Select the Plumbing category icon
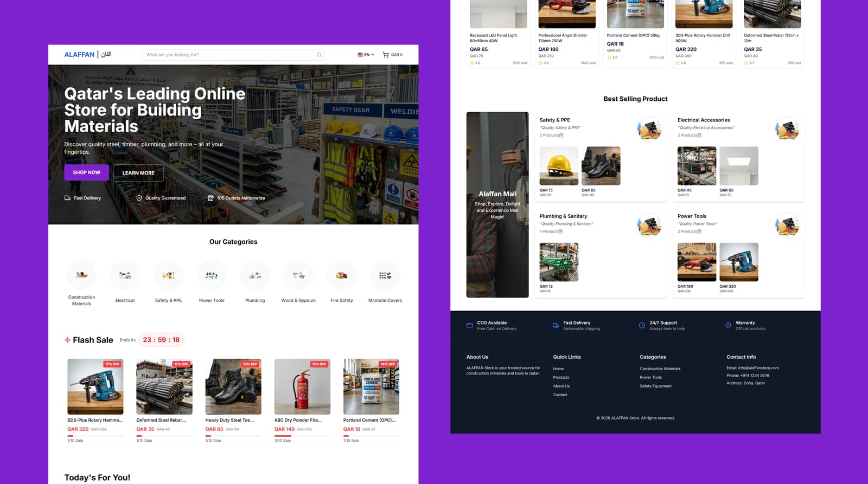The image size is (868, 484). coord(255,275)
